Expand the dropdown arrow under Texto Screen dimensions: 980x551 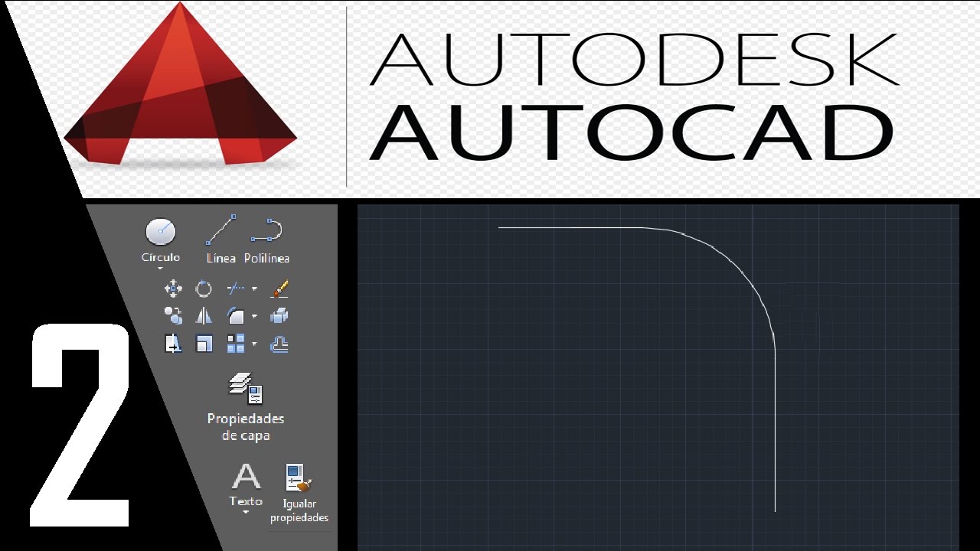(246, 512)
